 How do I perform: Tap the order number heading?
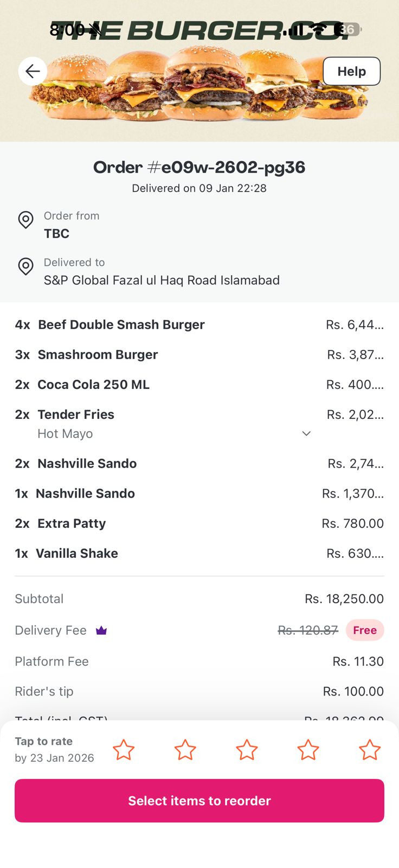tap(199, 167)
